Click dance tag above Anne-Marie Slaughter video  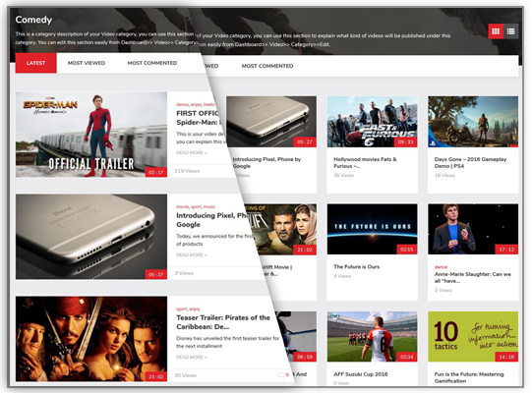pos(441,267)
